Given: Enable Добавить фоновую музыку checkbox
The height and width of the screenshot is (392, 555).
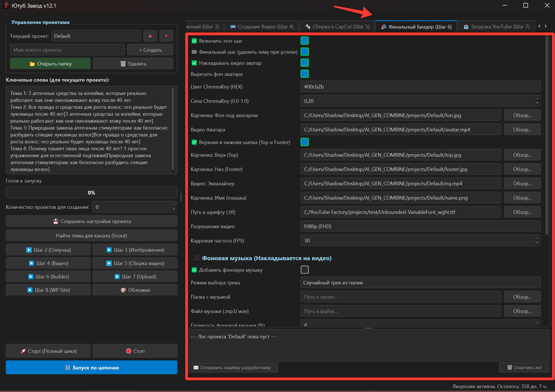Looking at the screenshot, I should point(304,270).
